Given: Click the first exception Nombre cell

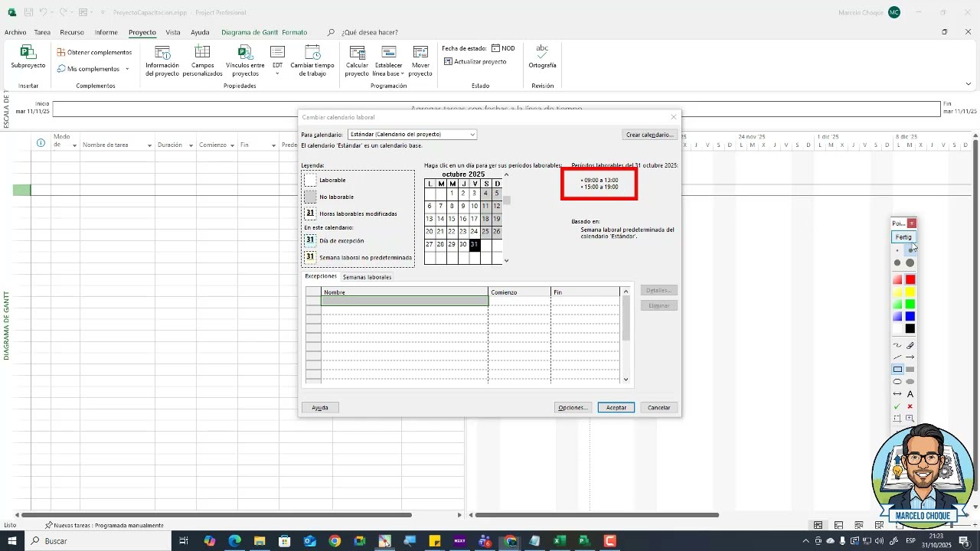Looking at the screenshot, I should coord(404,301).
